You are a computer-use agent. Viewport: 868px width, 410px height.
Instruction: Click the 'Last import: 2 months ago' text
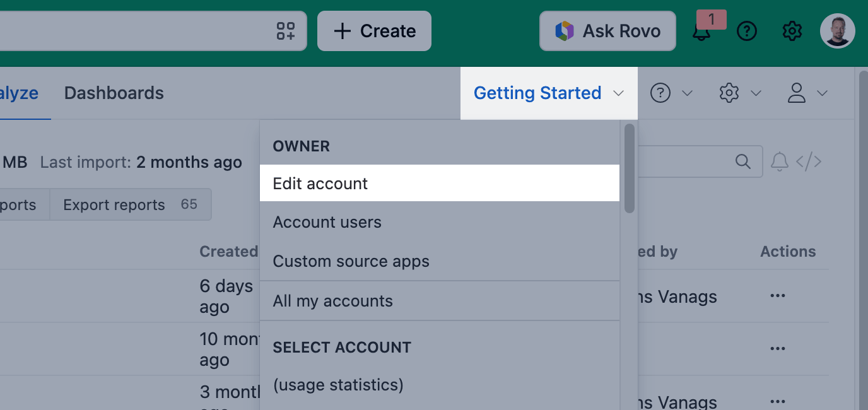pos(141,163)
